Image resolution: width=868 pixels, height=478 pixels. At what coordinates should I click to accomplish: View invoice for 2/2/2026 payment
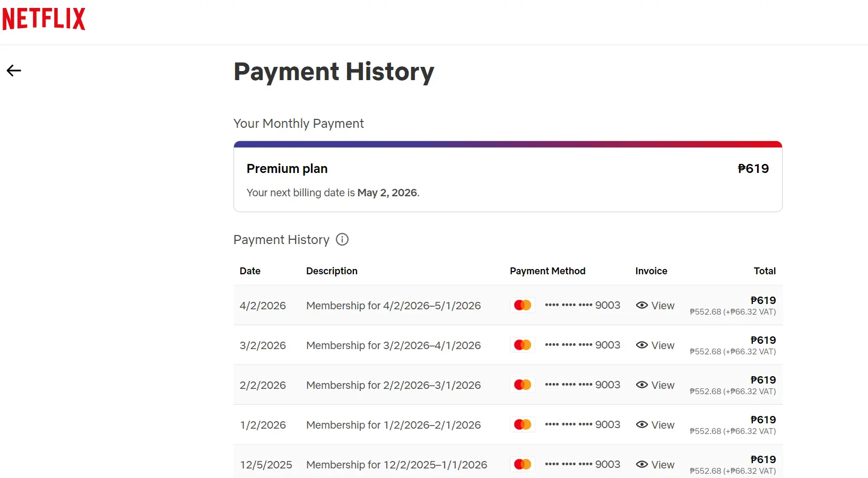655,385
